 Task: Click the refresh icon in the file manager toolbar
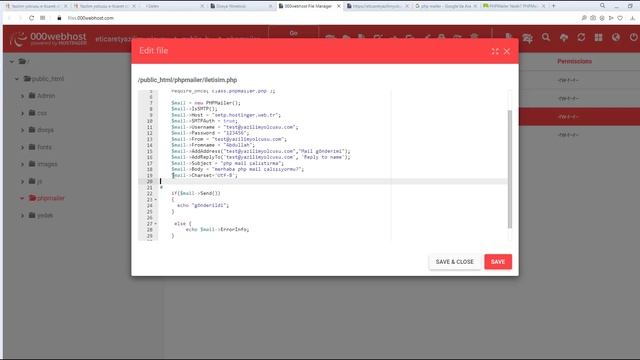point(581,38)
